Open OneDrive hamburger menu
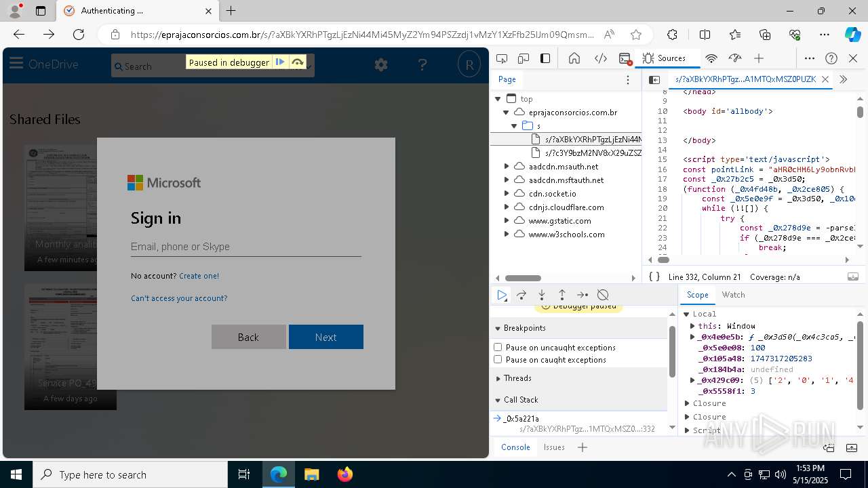 [16, 64]
